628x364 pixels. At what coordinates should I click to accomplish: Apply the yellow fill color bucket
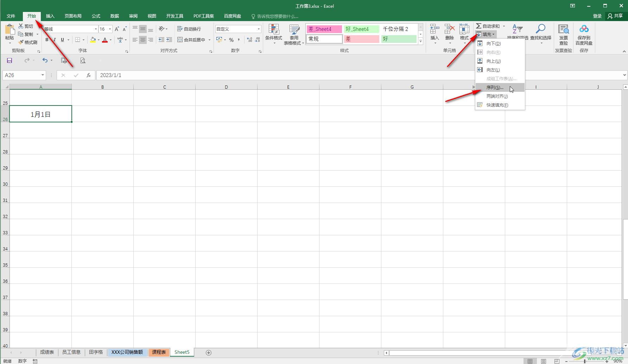tap(93, 40)
